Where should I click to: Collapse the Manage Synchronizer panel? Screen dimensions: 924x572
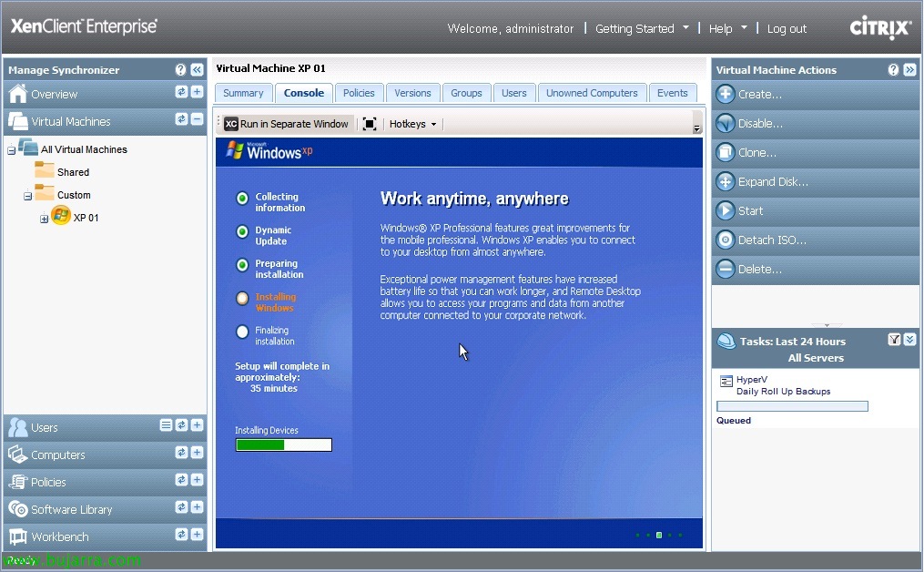[x=197, y=69]
